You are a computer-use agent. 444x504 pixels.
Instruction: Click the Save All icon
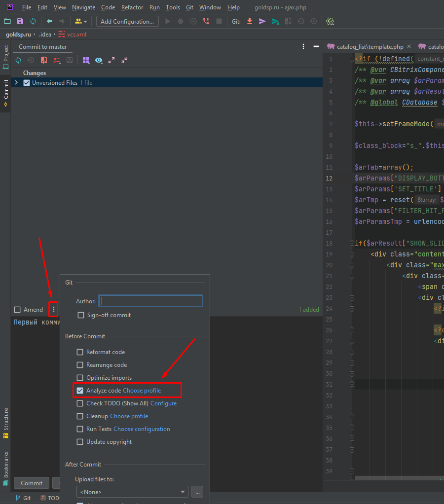click(x=20, y=22)
